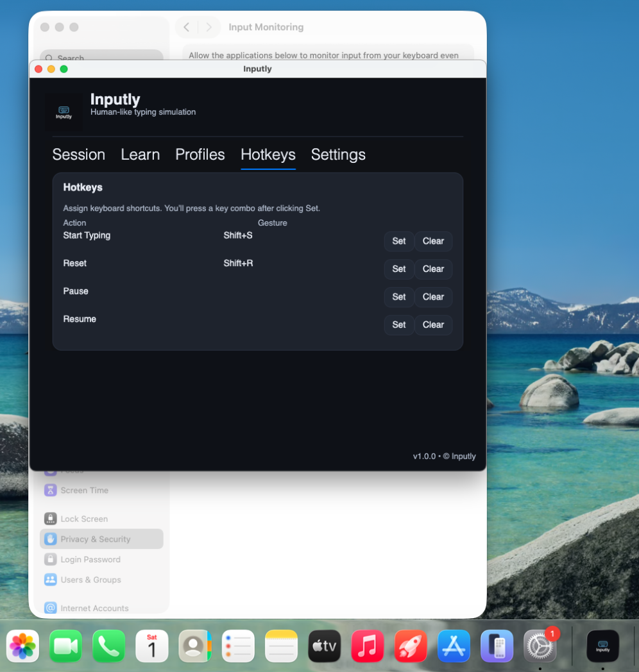Image resolution: width=639 pixels, height=672 pixels.
Task: Launch the Photos app in the dock
Action: [22, 645]
